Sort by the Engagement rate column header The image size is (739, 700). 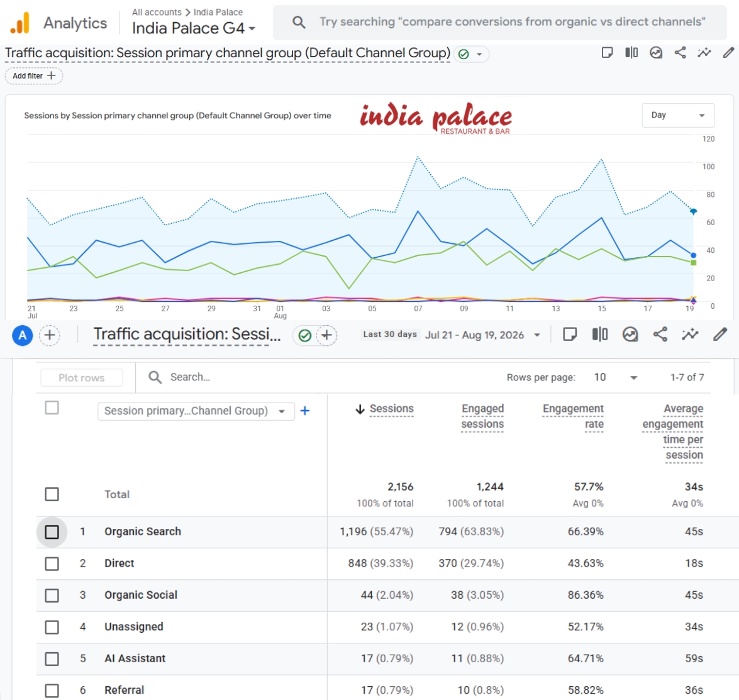pyautogui.click(x=572, y=416)
